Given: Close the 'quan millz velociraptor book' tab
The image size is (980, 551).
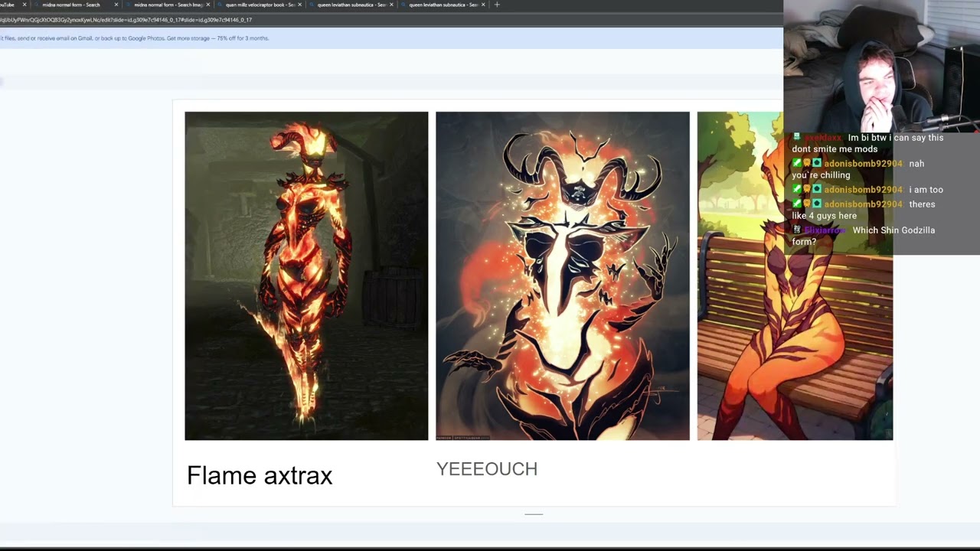Looking at the screenshot, I should (x=299, y=5).
